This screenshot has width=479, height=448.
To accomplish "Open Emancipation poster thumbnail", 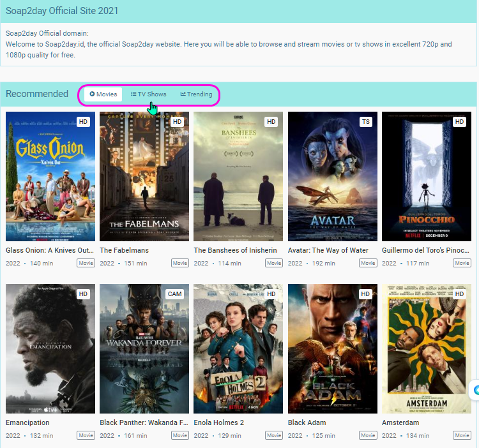I will pos(50,349).
